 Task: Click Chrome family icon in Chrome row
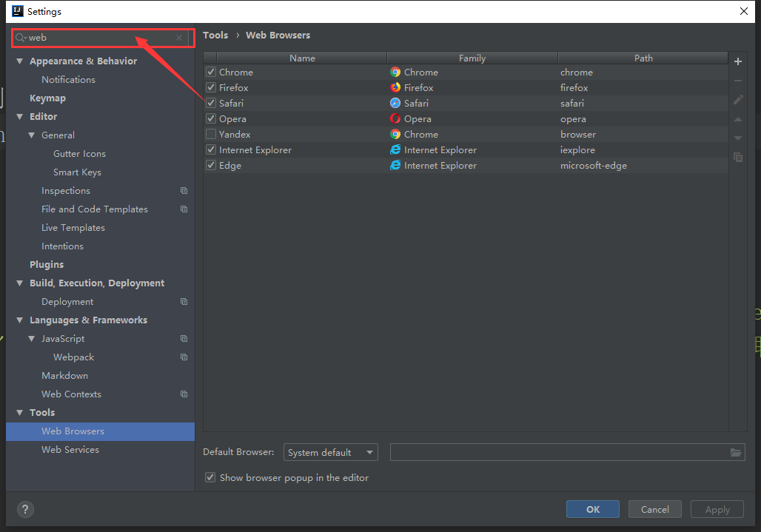click(x=395, y=73)
